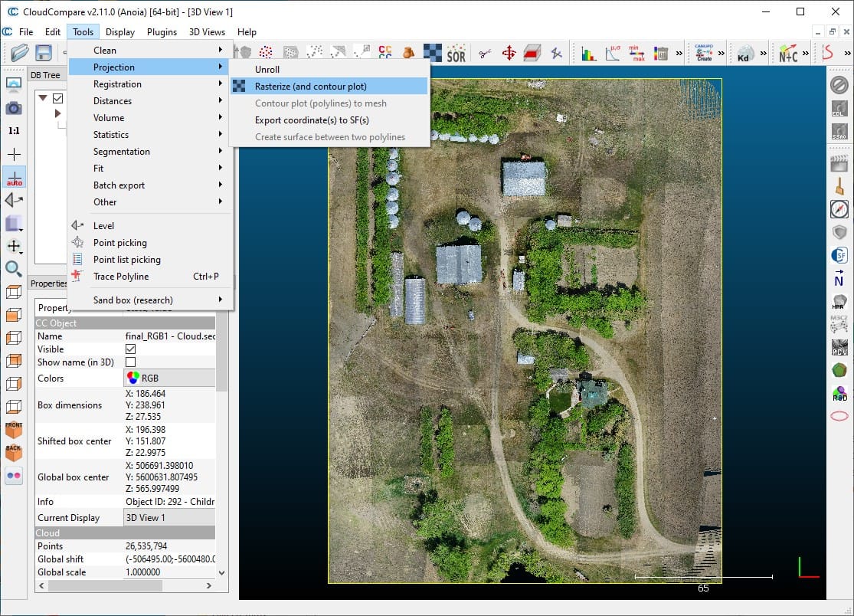Viewport: 854px width, 616px height.
Task: Click the CANUPO Create plugin icon
Action: tap(704, 53)
